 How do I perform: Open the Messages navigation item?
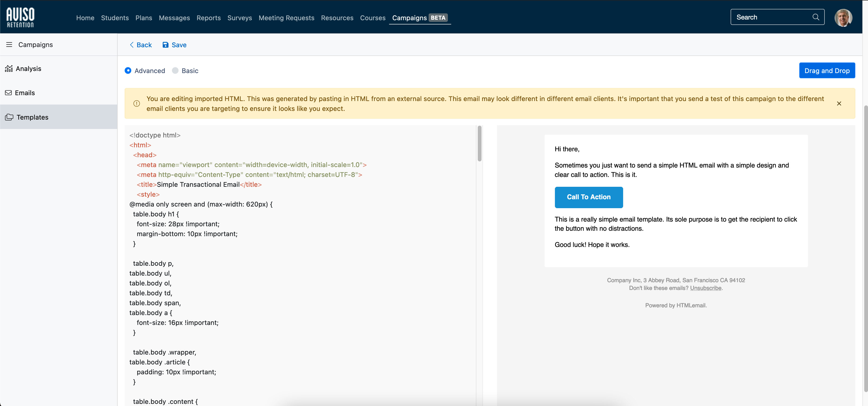coord(174,18)
